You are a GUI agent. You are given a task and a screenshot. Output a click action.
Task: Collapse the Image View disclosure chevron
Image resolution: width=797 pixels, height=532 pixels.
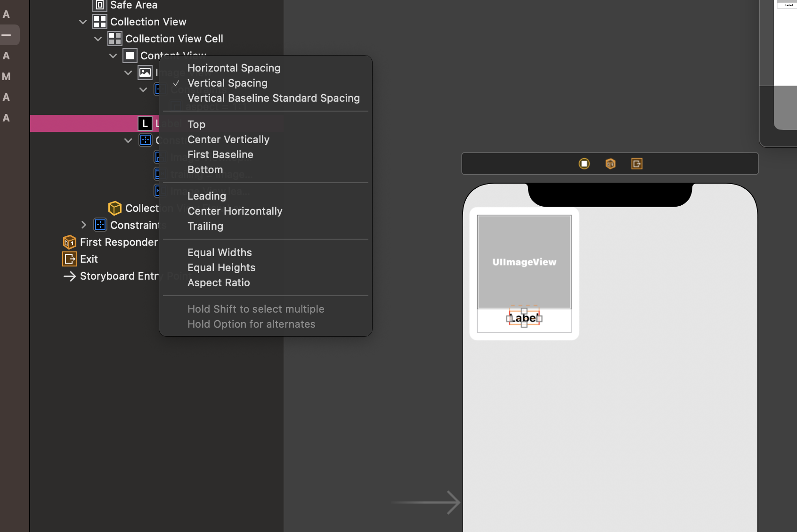[128, 73]
